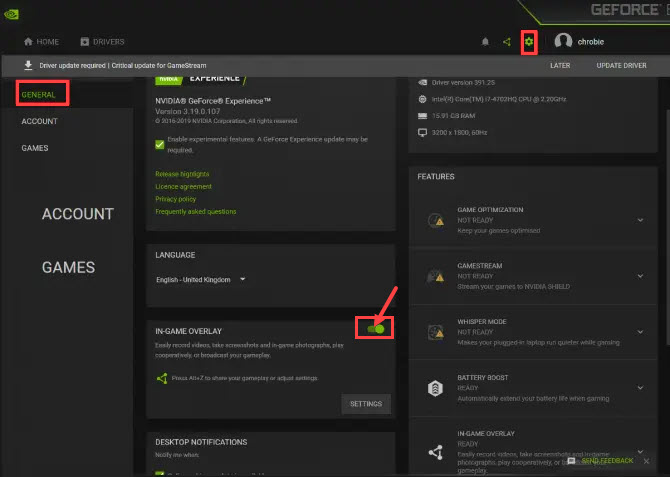Click the Features heading
Viewport: 670px width, 477px height.
click(436, 177)
